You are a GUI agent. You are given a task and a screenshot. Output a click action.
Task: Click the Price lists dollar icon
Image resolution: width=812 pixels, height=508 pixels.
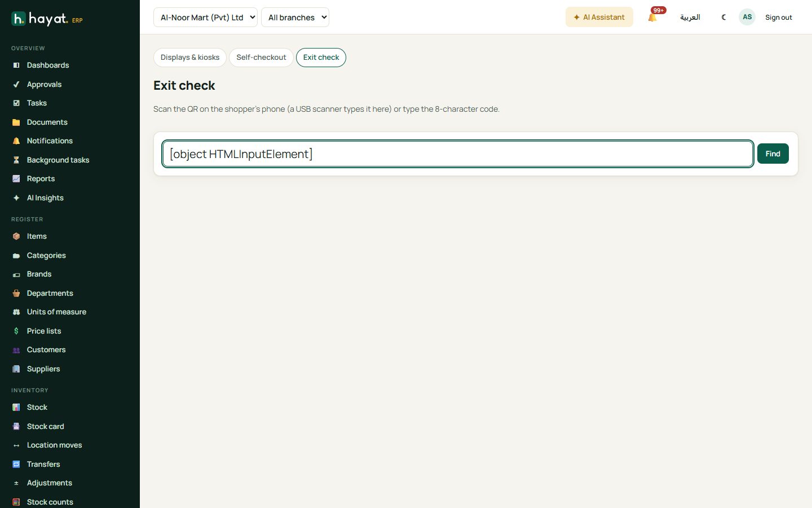(x=16, y=331)
